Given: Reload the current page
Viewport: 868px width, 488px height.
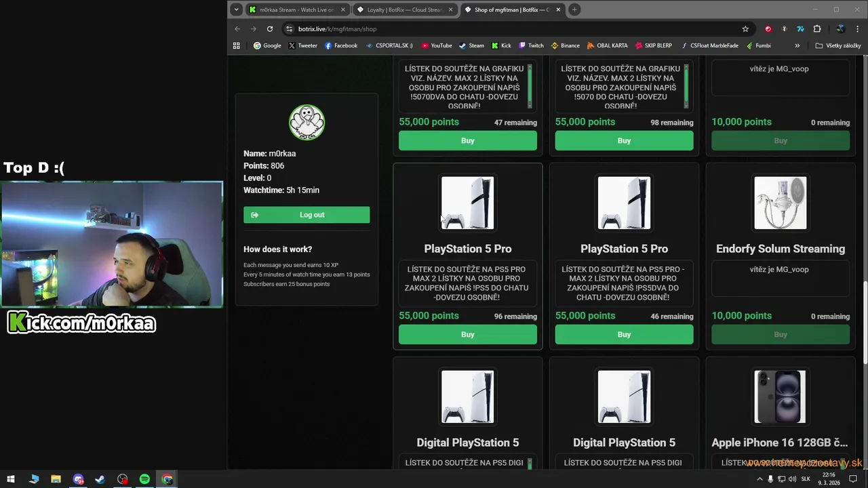Looking at the screenshot, I should pyautogui.click(x=270, y=29).
